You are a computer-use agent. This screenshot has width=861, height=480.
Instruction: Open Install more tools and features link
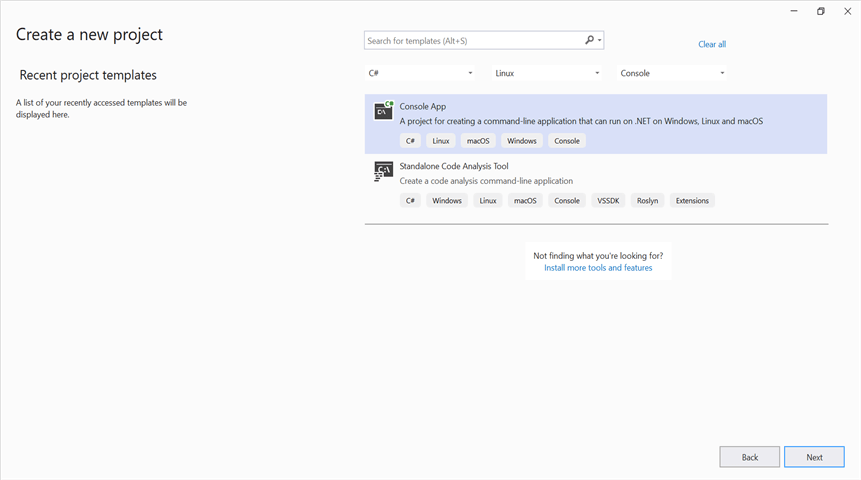pos(598,268)
